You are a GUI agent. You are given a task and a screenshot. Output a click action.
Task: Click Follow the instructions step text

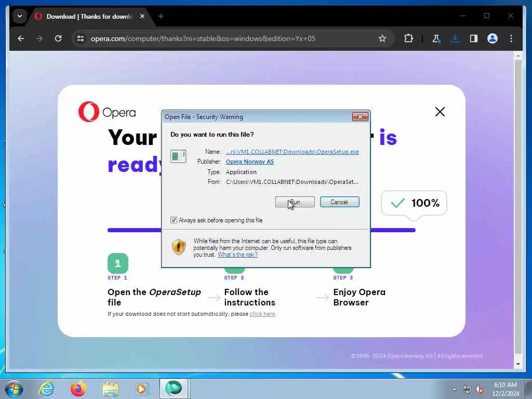coord(250,297)
